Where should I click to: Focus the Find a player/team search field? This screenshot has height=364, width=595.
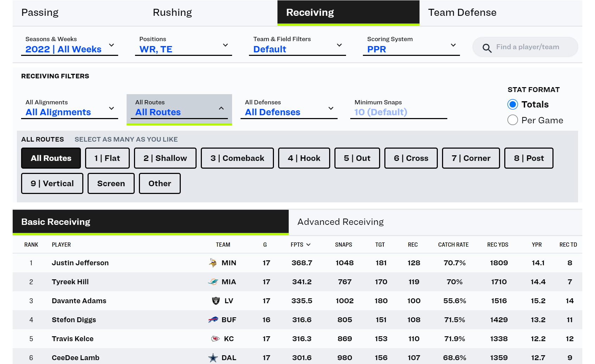tap(525, 47)
